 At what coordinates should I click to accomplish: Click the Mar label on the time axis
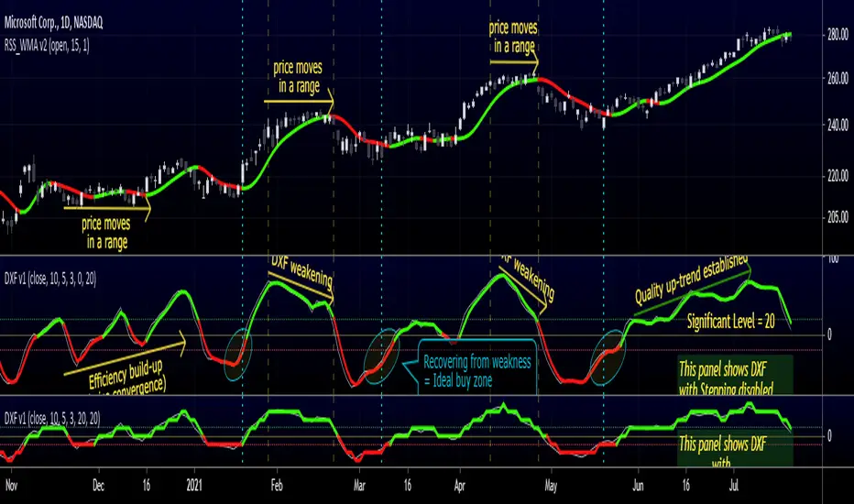359,486
